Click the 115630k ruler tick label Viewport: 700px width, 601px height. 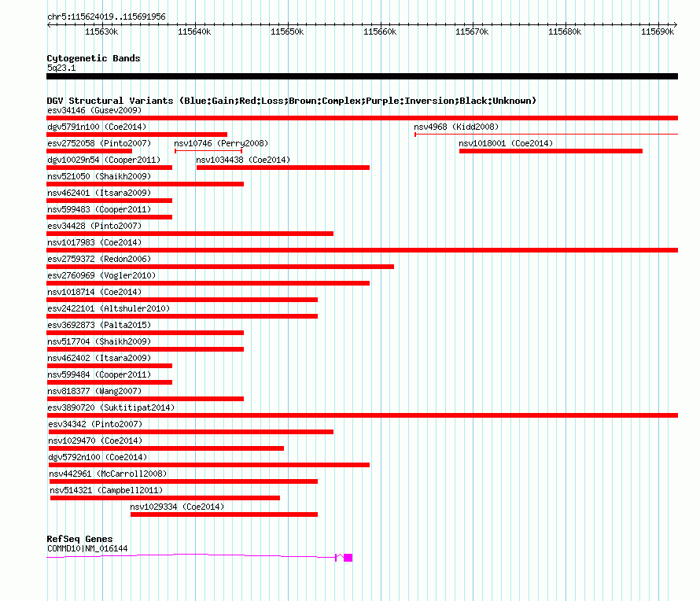101,31
